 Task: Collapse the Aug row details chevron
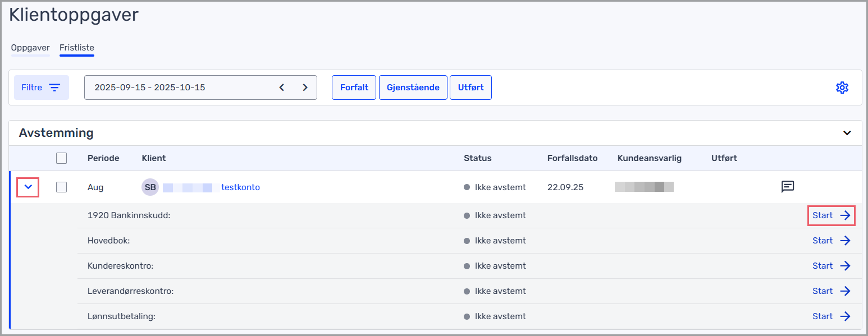pos(28,187)
